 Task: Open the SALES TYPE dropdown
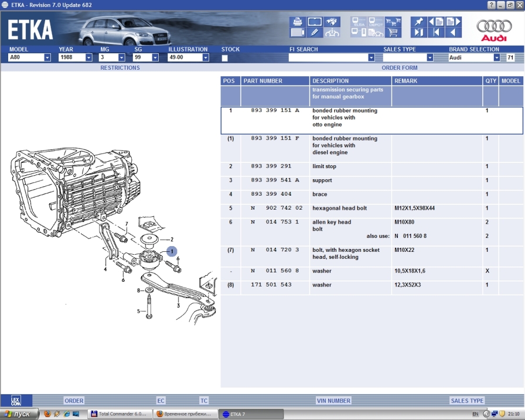[x=430, y=57]
